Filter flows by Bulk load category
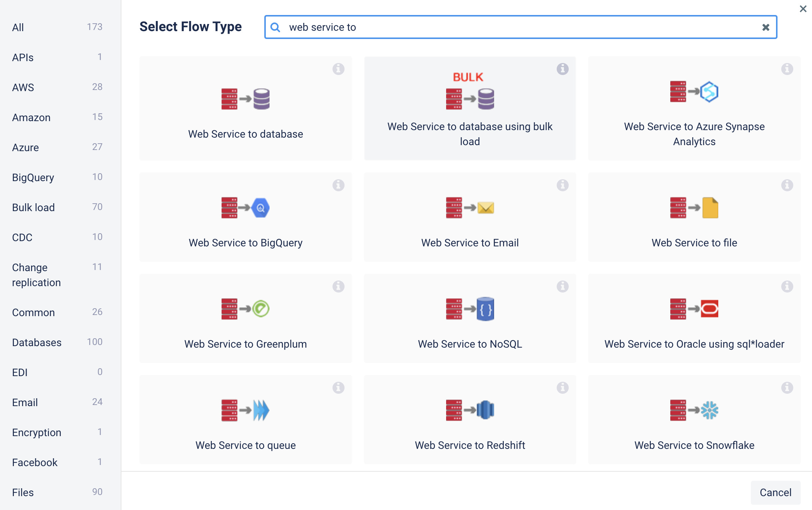The image size is (812, 510). 33,207
